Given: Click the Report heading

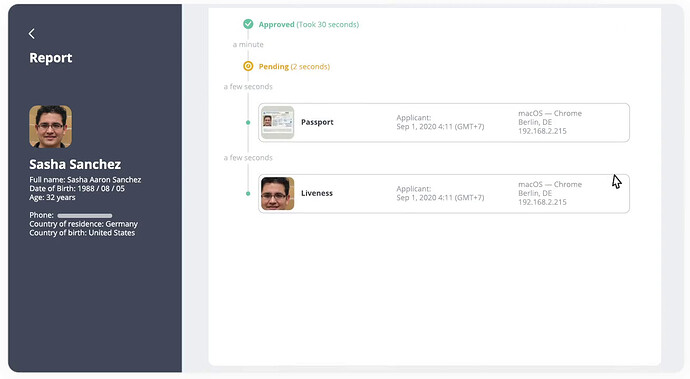Looking at the screenshot, I should coord(51,58).
